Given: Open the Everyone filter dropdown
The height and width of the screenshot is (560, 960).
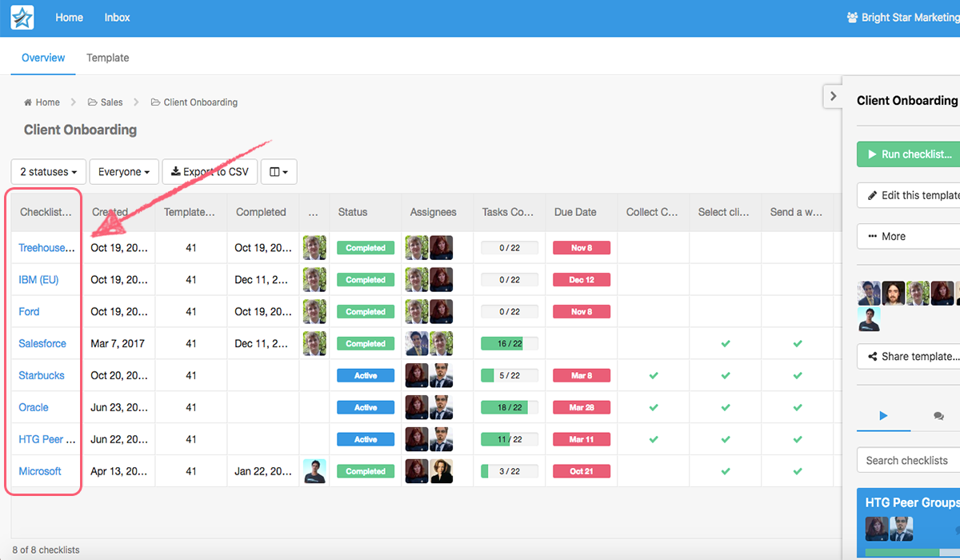Looking at the screenshot, I should click(124, 172).
